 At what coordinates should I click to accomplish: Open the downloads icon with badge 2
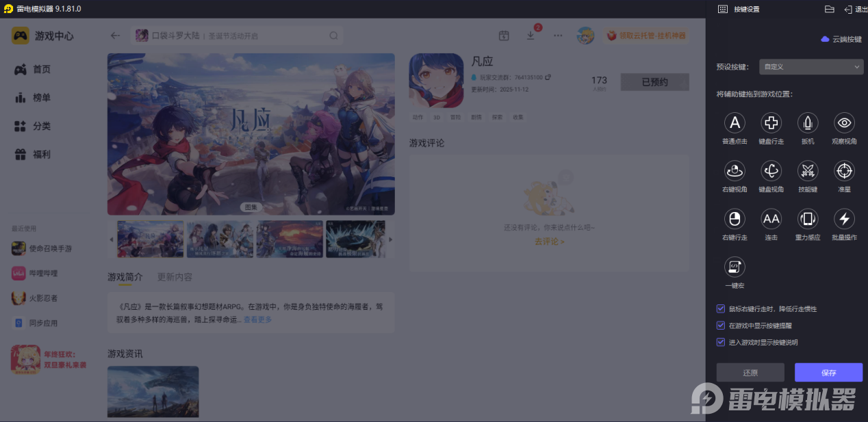point(531,36)
